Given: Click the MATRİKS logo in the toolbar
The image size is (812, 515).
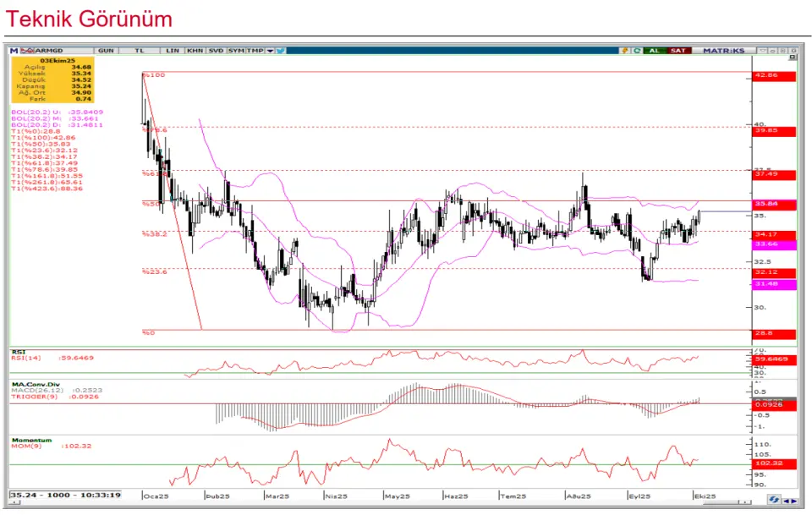Looking at the screenshot, I should (x=726, y=51).
